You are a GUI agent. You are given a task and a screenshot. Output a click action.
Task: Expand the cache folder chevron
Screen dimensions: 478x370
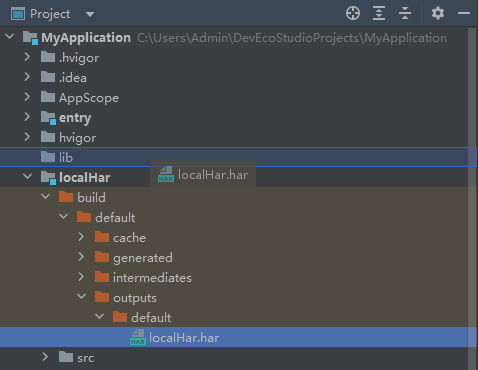[81, 237]
